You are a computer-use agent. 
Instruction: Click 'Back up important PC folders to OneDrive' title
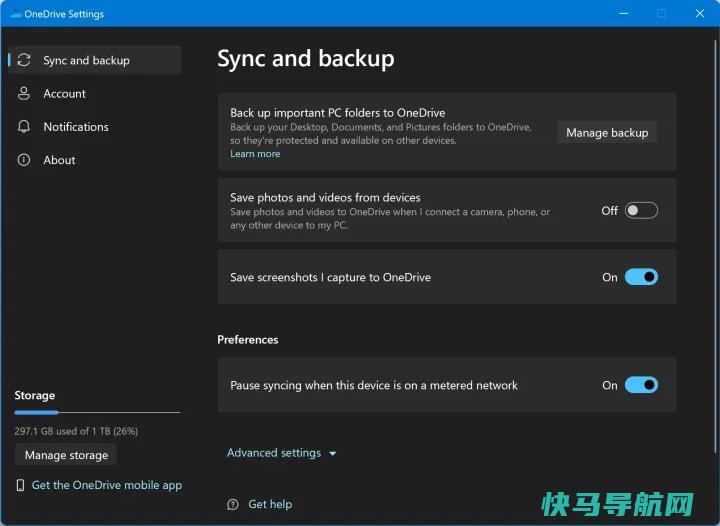(338, 113)
